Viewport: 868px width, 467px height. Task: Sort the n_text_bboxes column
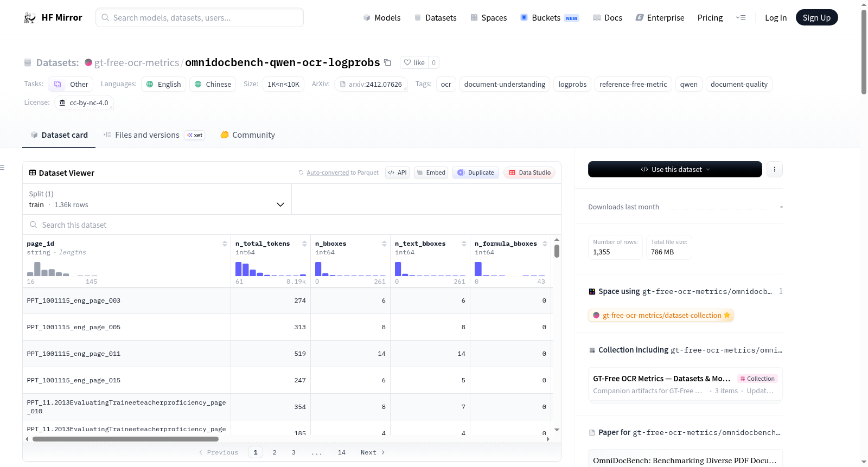point(464,244)
